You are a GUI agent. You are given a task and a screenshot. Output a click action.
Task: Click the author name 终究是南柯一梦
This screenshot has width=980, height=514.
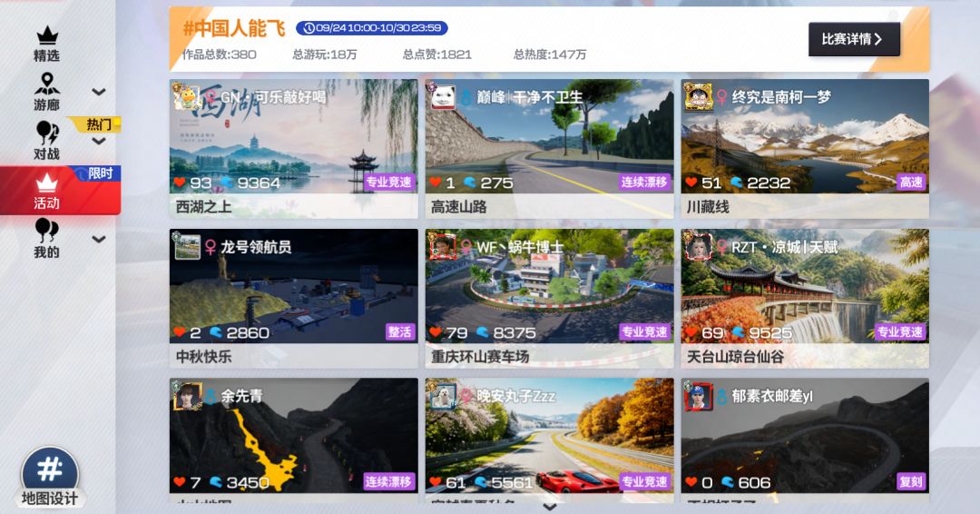(781, 97)
